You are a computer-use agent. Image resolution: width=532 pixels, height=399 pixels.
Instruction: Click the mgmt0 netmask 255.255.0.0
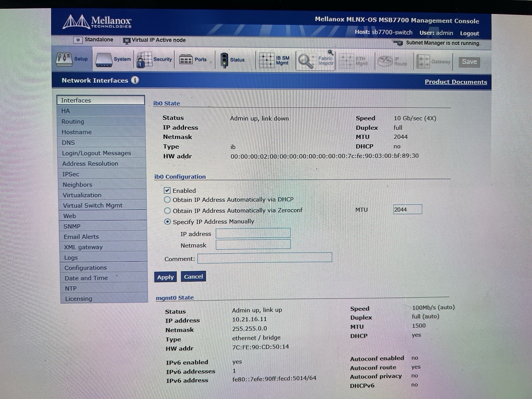tap(249, 328)
